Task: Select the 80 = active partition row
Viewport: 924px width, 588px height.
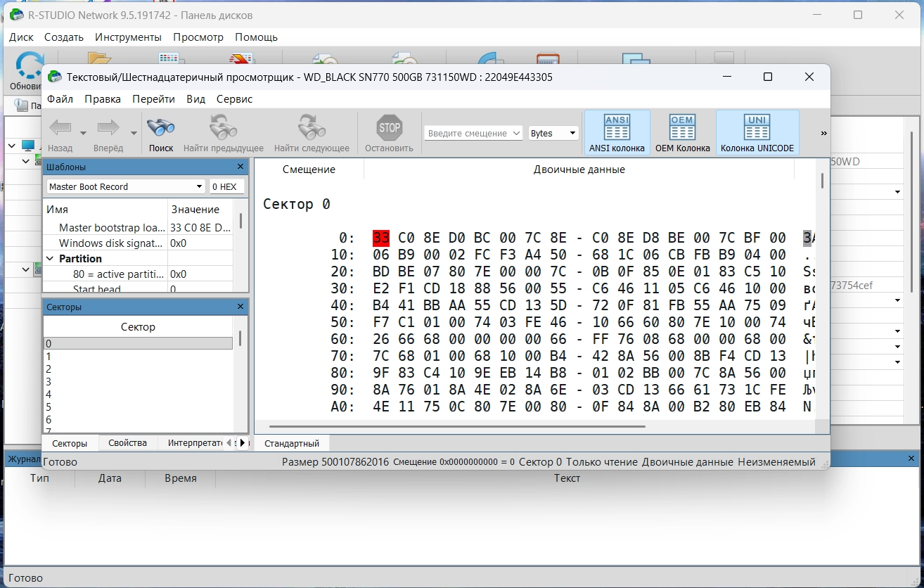Action: point(138,274)
